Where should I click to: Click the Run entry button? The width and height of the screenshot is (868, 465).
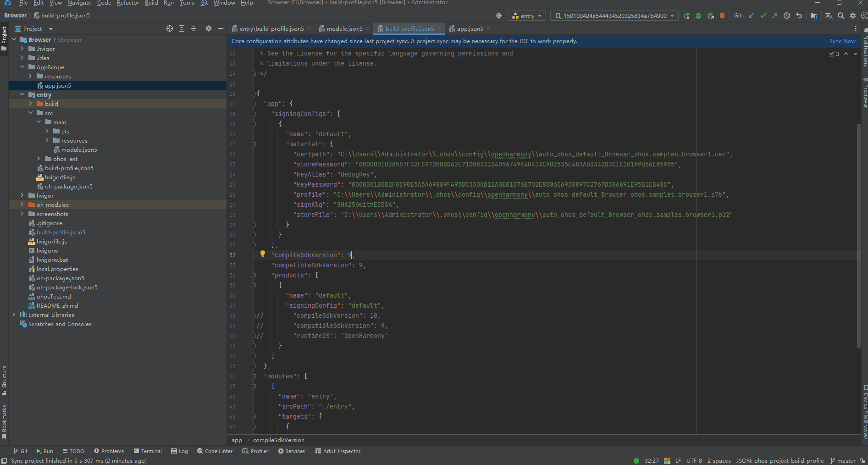686,16
